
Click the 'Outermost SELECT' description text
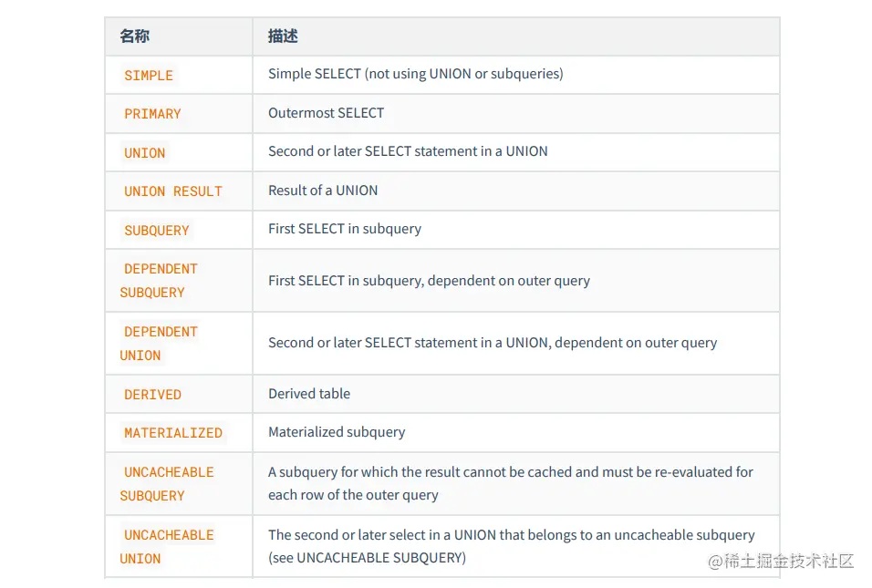tap(326, 113)
